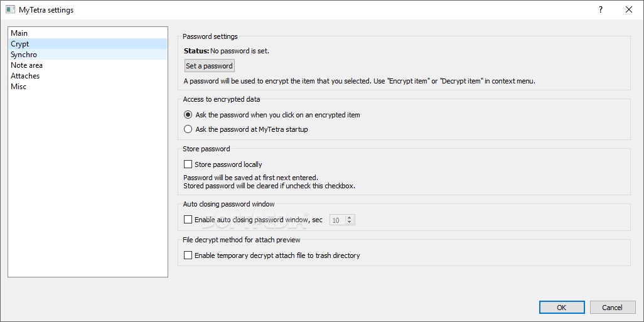Image resolution: width=644 pixels, height=322 pixels.
Task: Click the 'Access to encrypted data' group label
Action: click(222, 99)
